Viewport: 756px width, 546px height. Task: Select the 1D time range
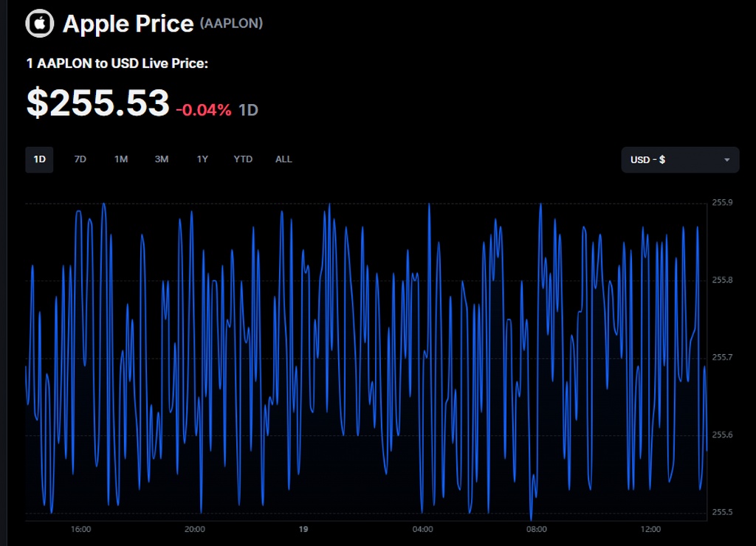coord(39,159)
